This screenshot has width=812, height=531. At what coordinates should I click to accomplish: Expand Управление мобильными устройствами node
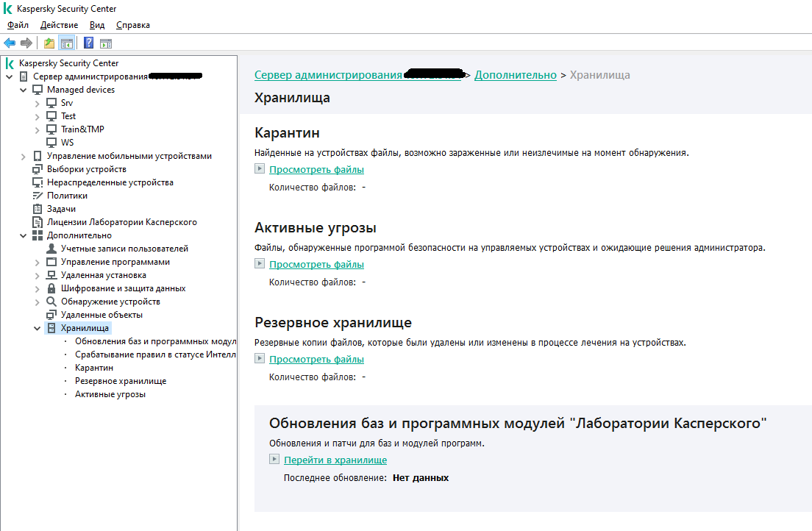23,157
